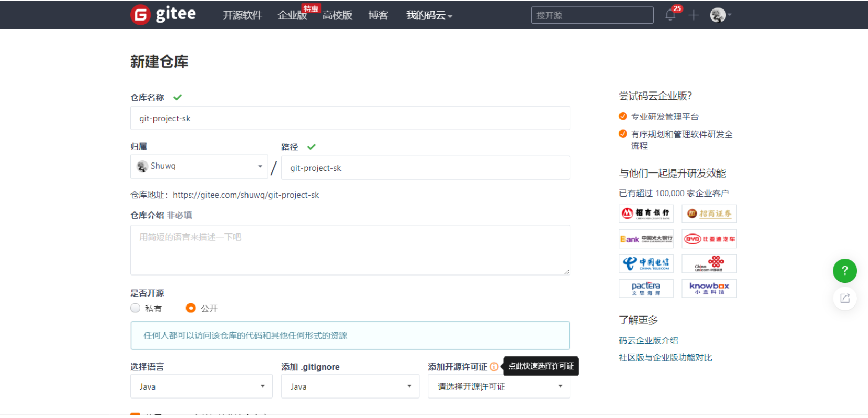Viewport: 868px width, 418px height.
Task: Click the plus icon to create new
Action: click(x=694, y=15)
